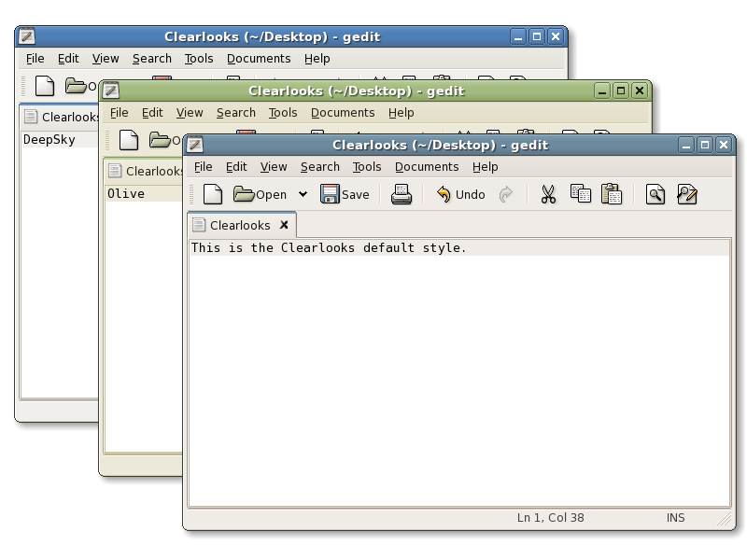This screenshot has width=747, height=560.
Task: Open the Documents menu in Olive window
Action: coord(343,112)
